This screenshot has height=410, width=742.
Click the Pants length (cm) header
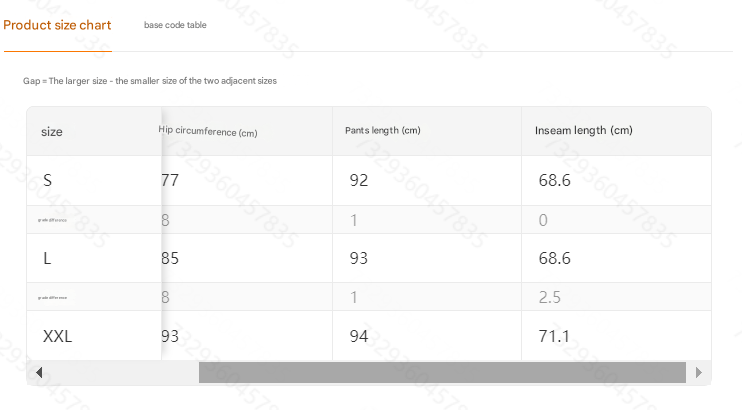[382, 130]
